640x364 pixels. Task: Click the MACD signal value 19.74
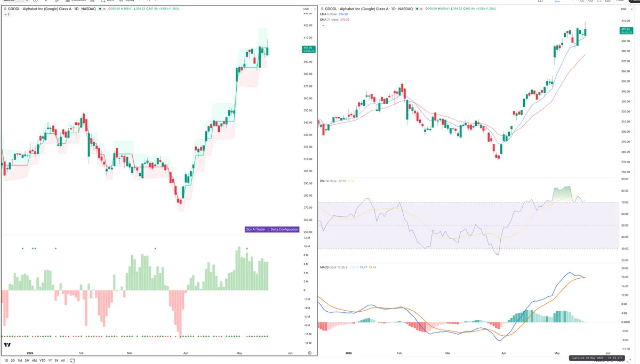point(373,267)
